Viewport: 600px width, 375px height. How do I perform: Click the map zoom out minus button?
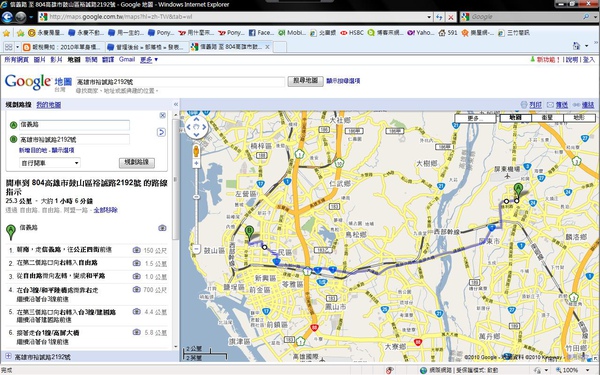(196, 249)
